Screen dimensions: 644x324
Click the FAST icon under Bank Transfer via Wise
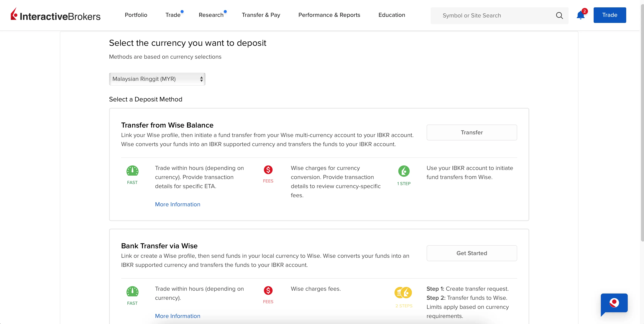point(132,292)
